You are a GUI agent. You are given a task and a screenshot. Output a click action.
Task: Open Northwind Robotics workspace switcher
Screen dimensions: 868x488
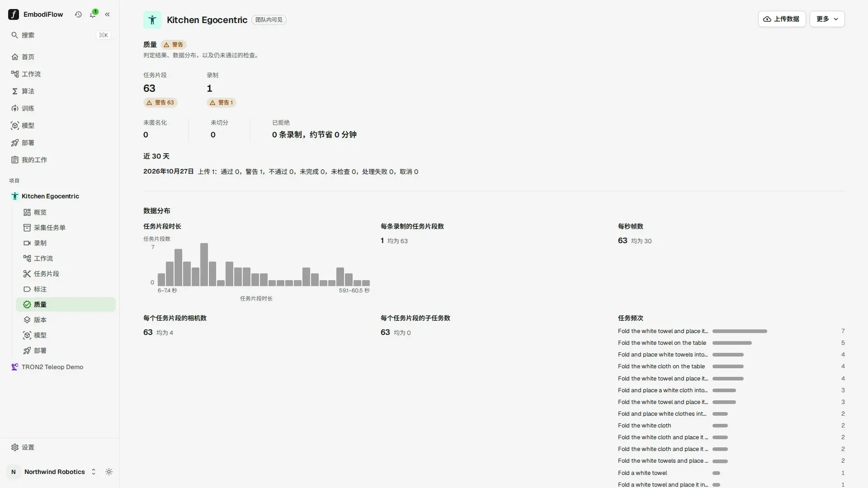click(52, 472)
